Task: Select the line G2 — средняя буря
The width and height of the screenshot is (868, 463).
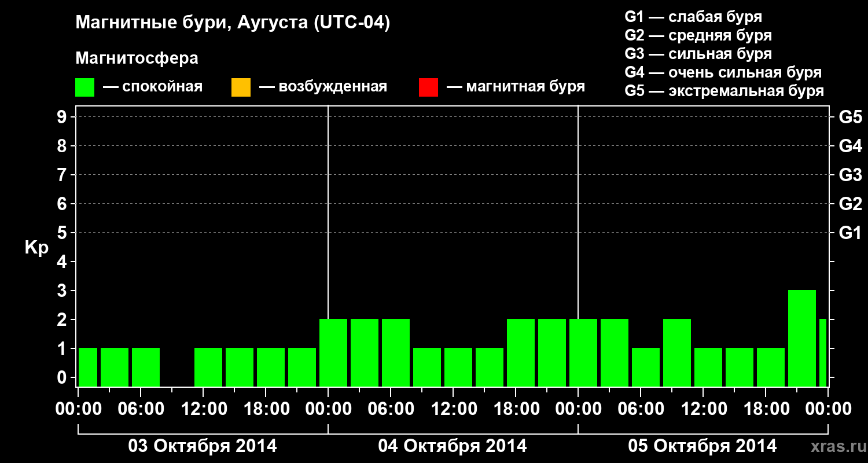Action: point(698,35)
